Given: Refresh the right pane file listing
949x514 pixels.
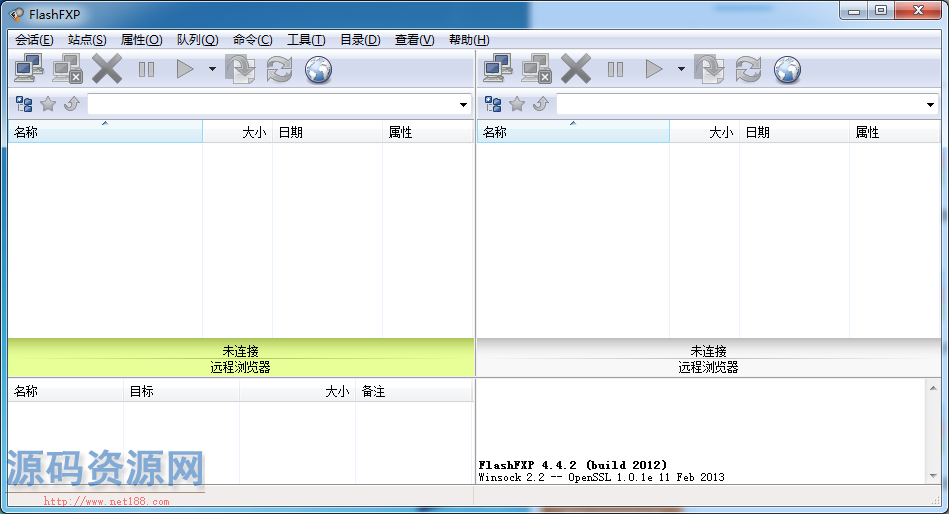Looking at the screenshot, I should [748, 69].
